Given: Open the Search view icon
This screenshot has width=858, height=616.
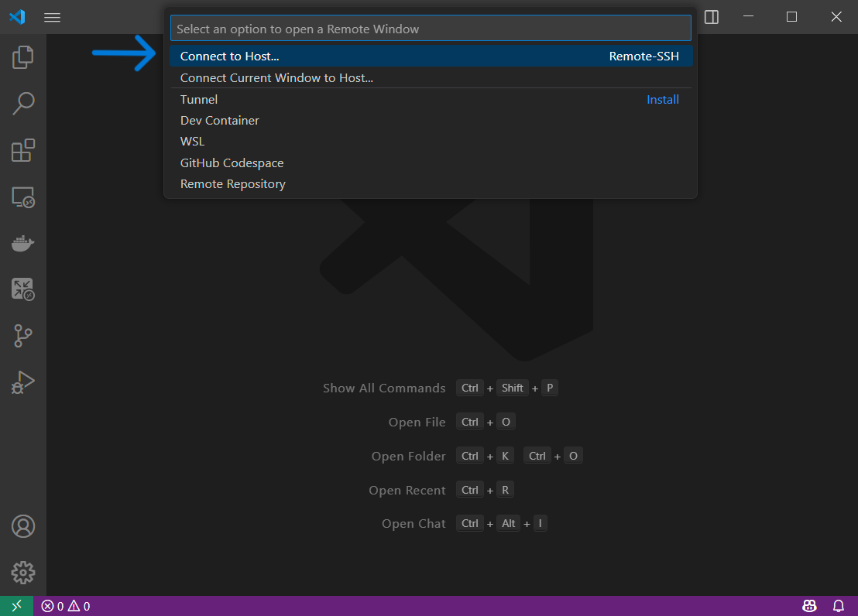Looking at the screenshot, I should pos(23,103).
